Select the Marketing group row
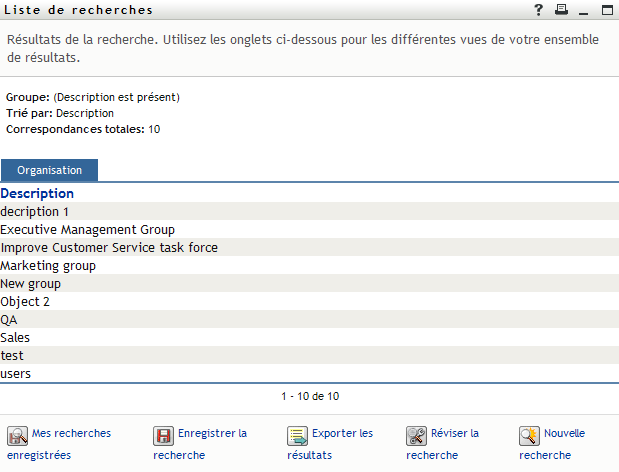Viewport: 619px width, 472px height. tap(48, 266)
